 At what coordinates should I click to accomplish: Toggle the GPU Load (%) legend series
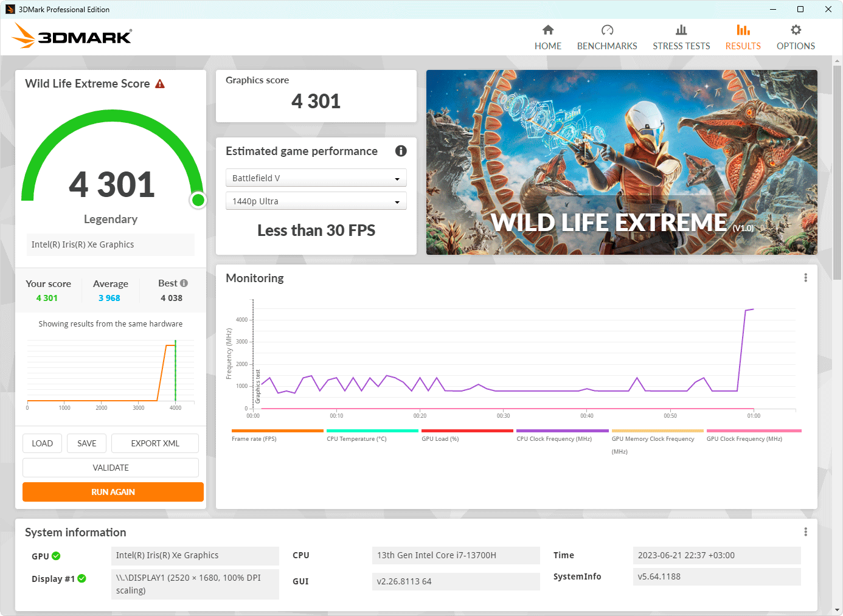click(440, 438)
